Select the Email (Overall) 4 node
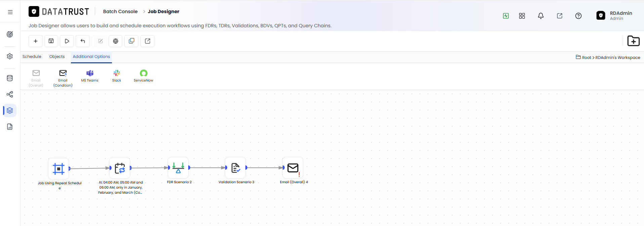 tap(293, 167)
